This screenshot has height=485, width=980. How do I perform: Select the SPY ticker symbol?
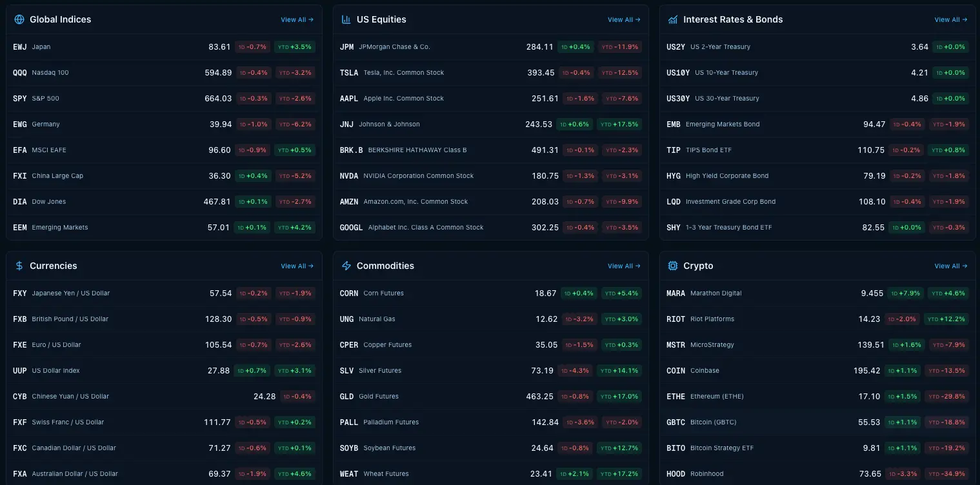click(x=20, y=99)
